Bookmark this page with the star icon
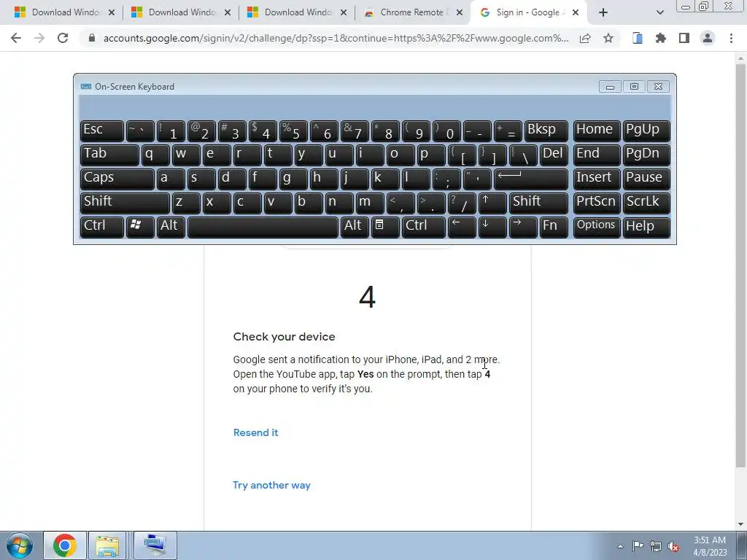The height and width of the screenshot is (560, 747). 608,38
